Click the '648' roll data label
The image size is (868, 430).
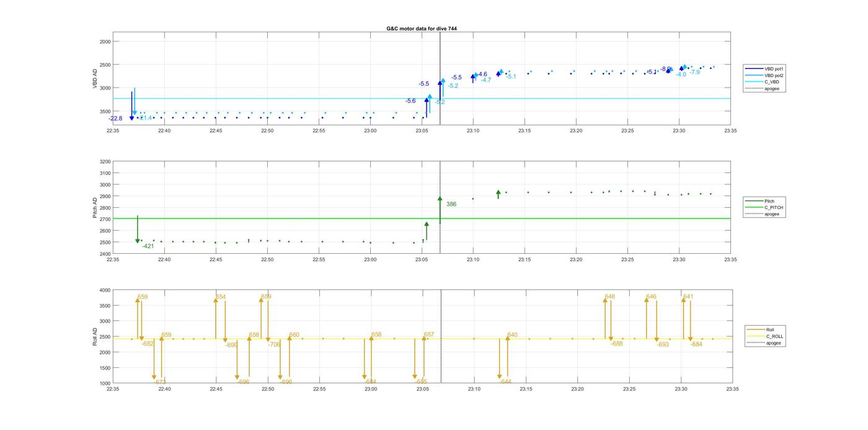point(610,297)
